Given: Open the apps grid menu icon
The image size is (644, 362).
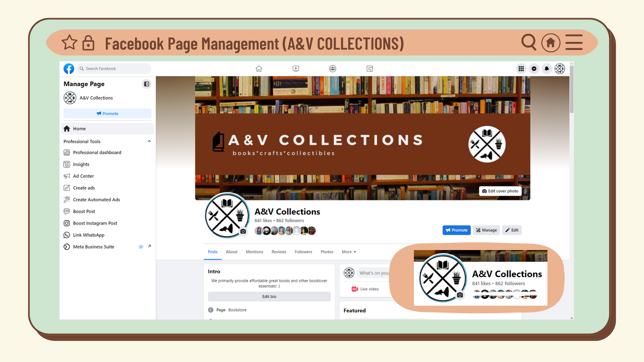Looking at the screenshot, I should (521, 69).
